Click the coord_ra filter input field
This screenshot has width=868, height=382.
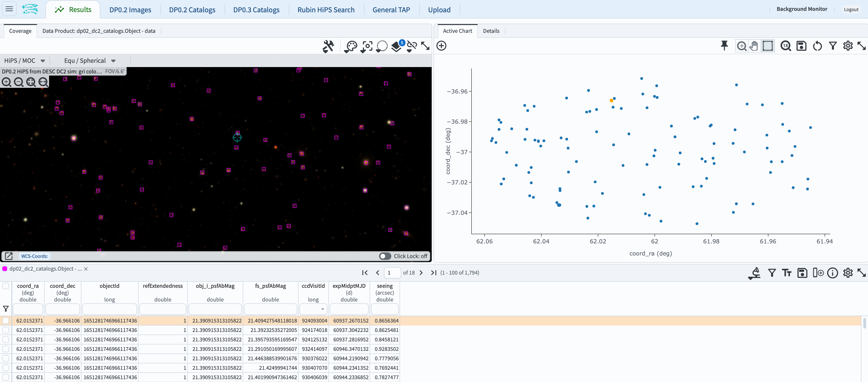pos(28,309)
